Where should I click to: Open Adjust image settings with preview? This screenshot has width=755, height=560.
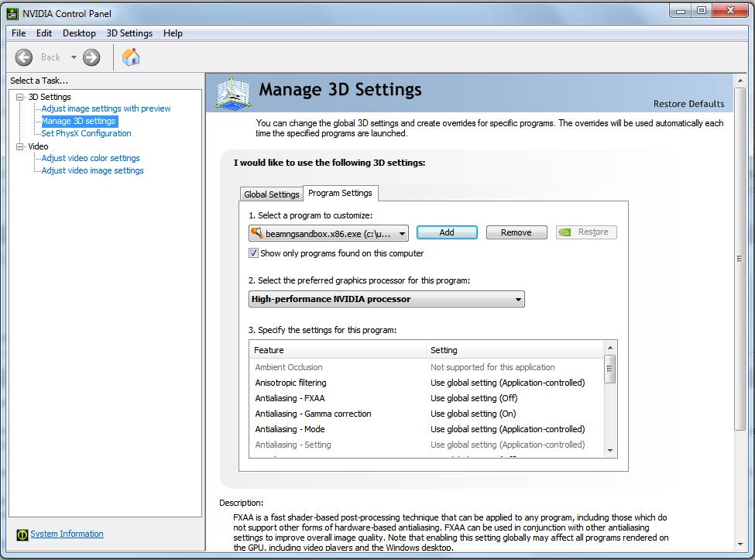pos(106,108)
